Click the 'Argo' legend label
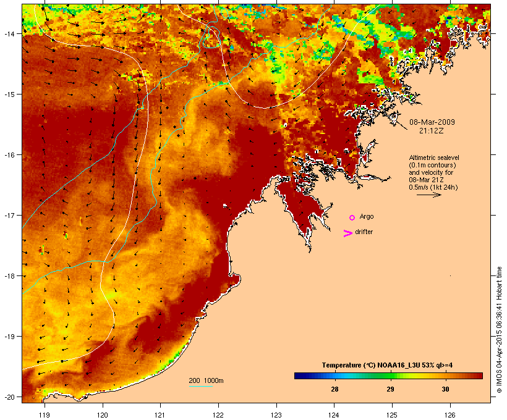This screenshot has width=507, height=420. 367,216
